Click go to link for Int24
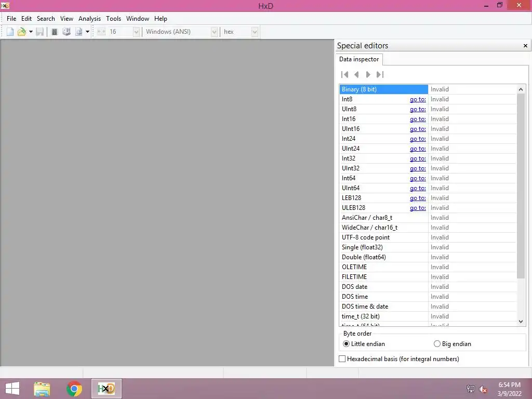Screen dimensions: 532x399 [x=418, y=138]
